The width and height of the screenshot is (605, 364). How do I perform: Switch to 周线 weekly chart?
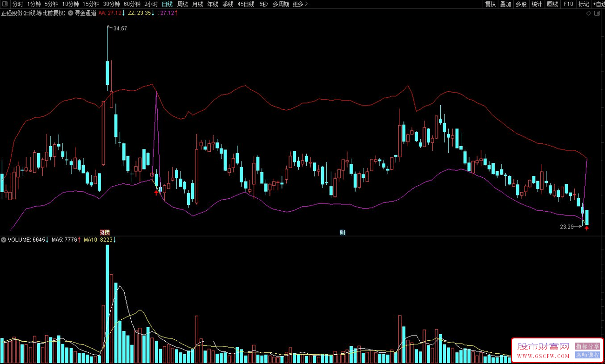[x=182, y=4]
